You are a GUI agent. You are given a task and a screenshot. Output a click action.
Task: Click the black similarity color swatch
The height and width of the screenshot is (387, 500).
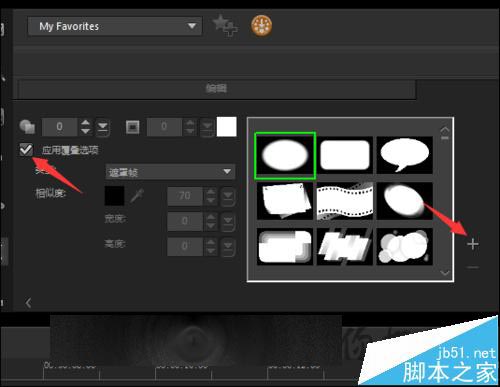pos(114,196)
